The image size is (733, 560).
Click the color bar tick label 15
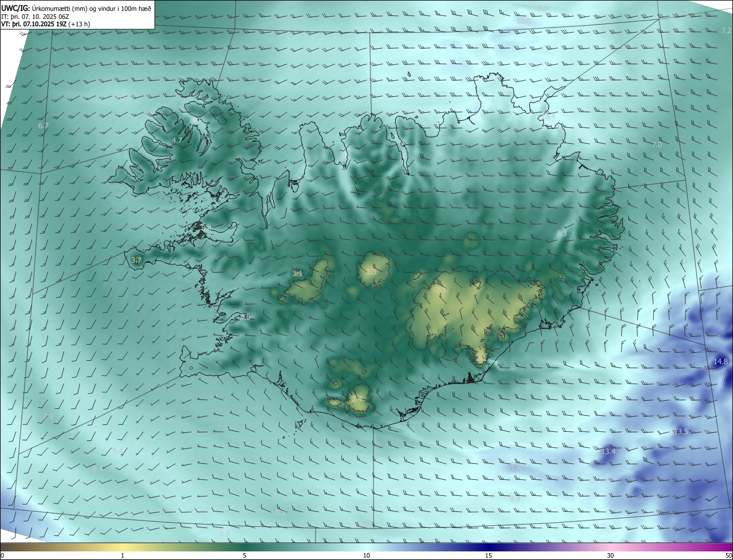[x=488, y=555]
